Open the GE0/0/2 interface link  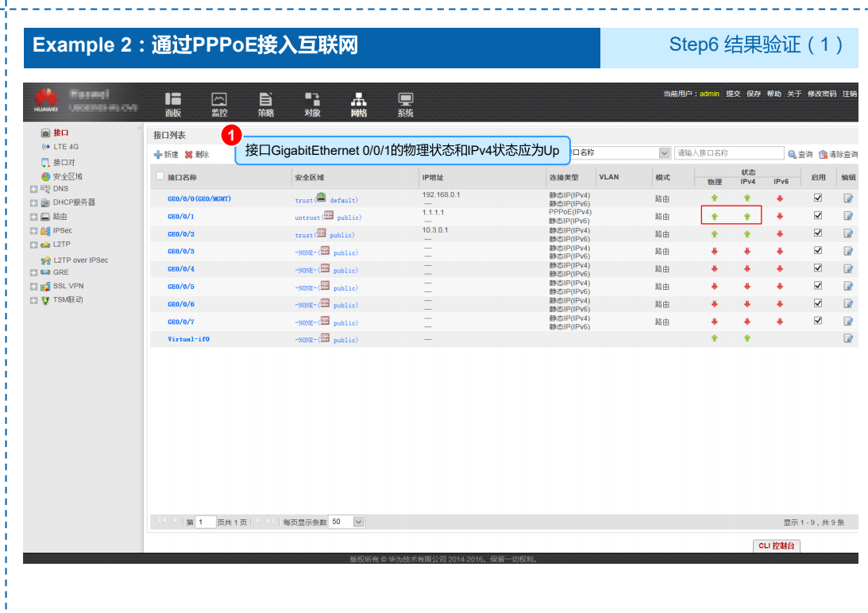pos(181,234)
